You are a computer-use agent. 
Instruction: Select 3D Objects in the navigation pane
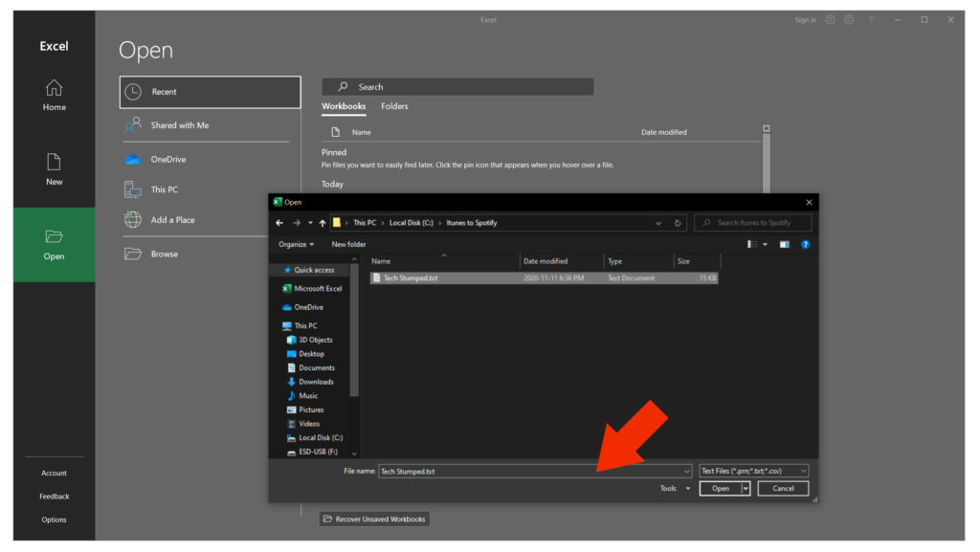310,341
